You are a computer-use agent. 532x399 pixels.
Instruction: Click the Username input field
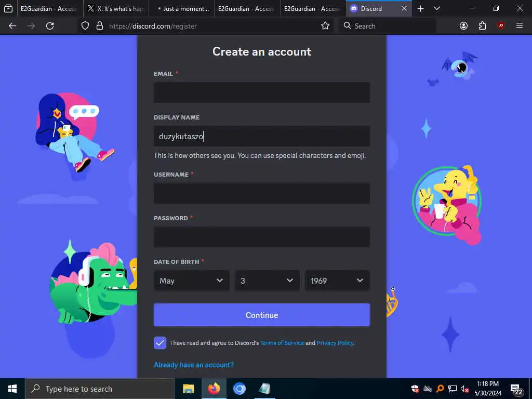[x=262, y=193]
